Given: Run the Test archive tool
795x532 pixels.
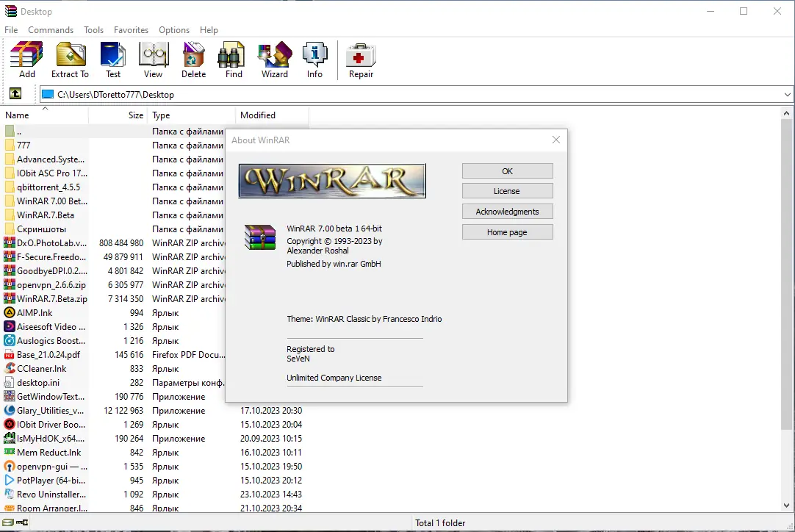Looking at the screenshot, I should click(113, 60).
